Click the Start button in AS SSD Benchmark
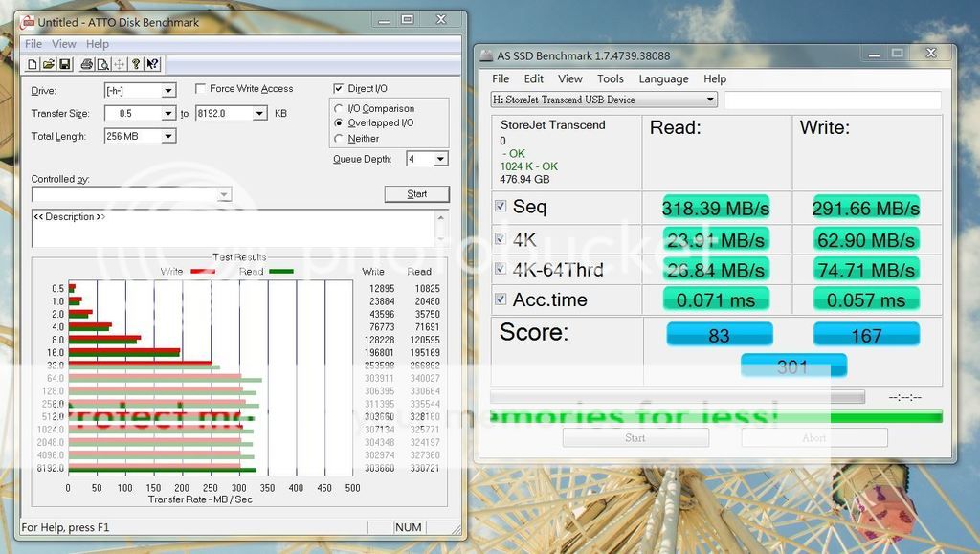980x554 pixels. 635,438
